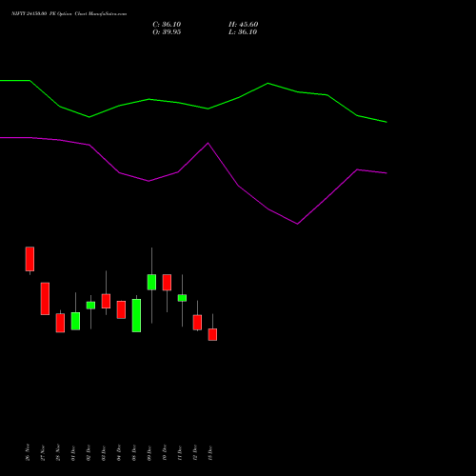Select the 12 Dec date label

[195, 453]
